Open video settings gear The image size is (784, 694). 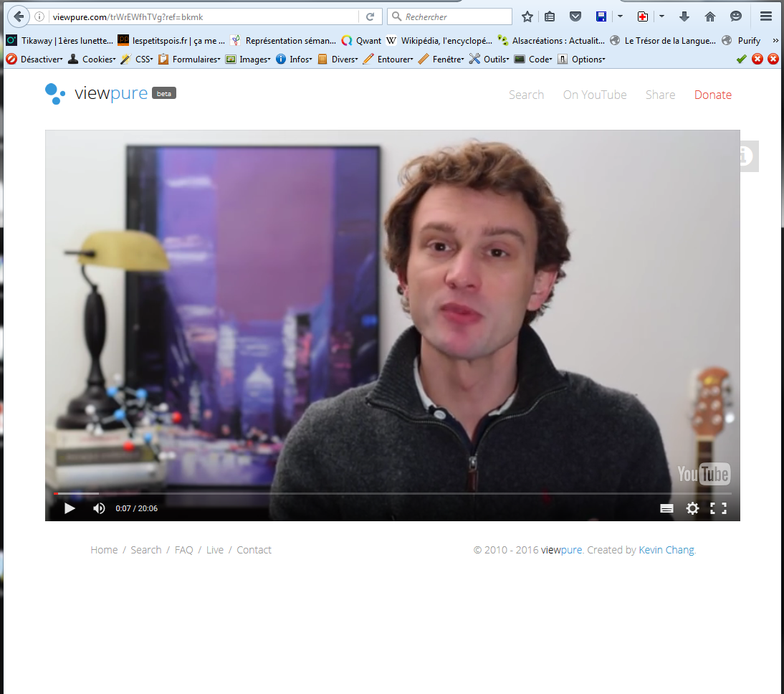[692, 508]
